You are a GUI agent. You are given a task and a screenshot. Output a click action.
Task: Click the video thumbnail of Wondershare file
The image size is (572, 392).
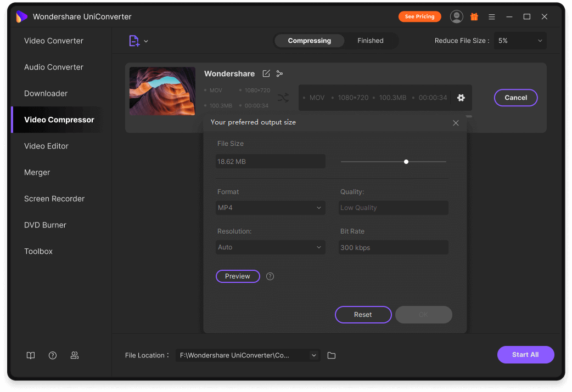point(162,91)
